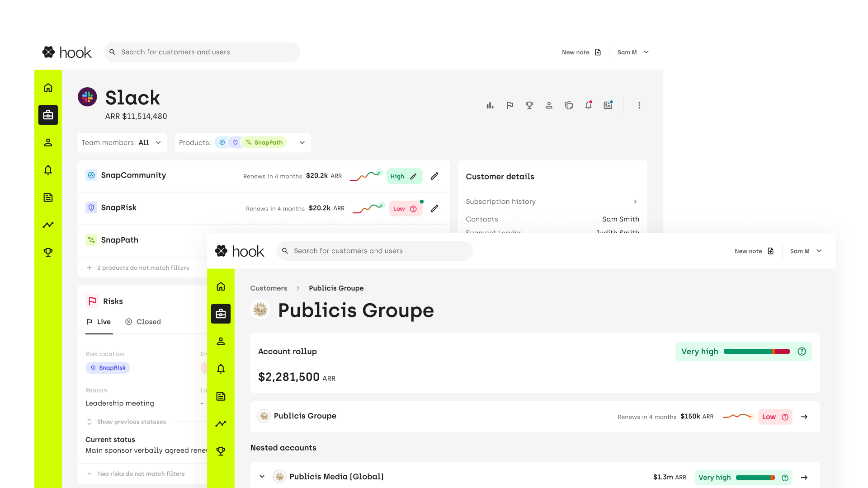This screenshot has height=488, width=868.
Task: Click the SnapRisk trend sparkline
Action: click(368, 208)
